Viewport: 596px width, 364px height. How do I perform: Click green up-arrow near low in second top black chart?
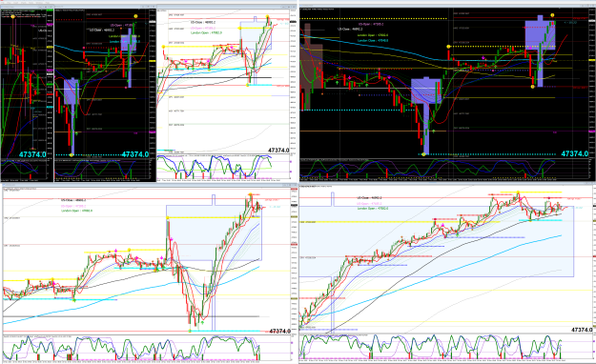pyautogui.click(x=76, y=133)
